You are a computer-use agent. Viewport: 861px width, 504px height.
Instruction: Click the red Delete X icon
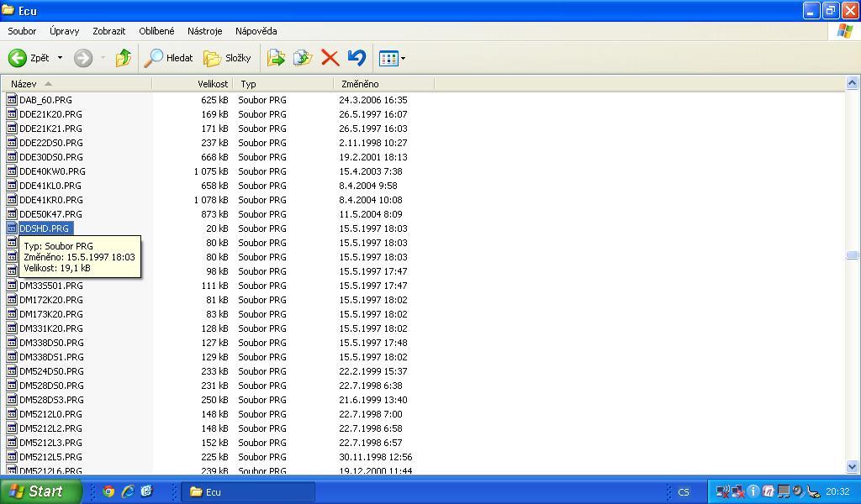(330, 58)
